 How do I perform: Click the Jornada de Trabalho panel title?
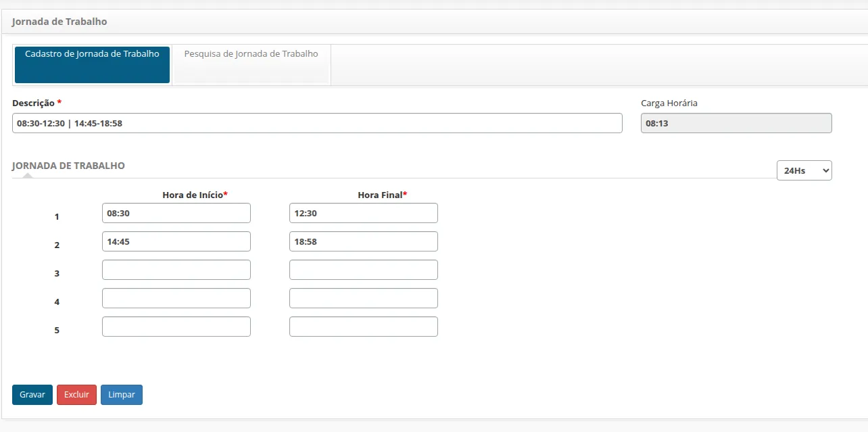(59, 22)
